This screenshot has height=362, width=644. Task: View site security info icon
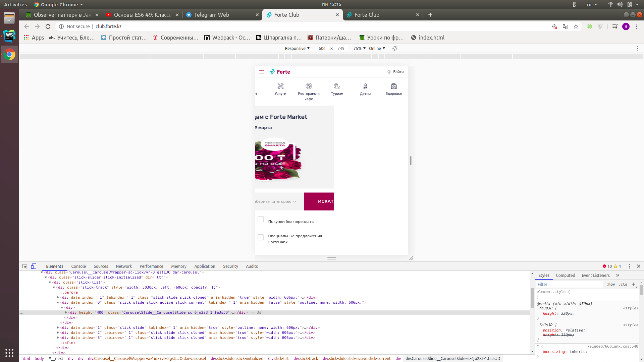pyautogui.click(x=61, y=26)
